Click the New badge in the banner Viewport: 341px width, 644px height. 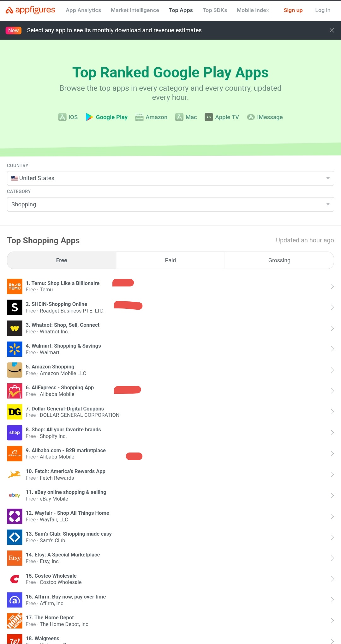coord(14,30)
